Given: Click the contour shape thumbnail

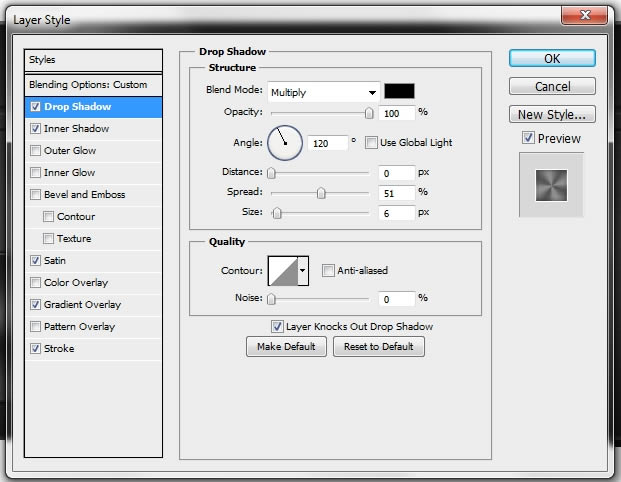Looking at the screenshot, I should tap(283, 271).
